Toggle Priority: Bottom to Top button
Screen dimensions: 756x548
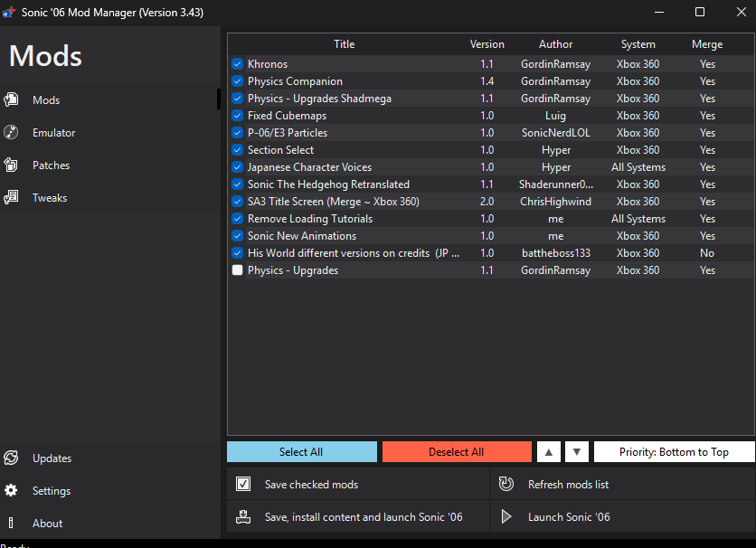point(674,452)
